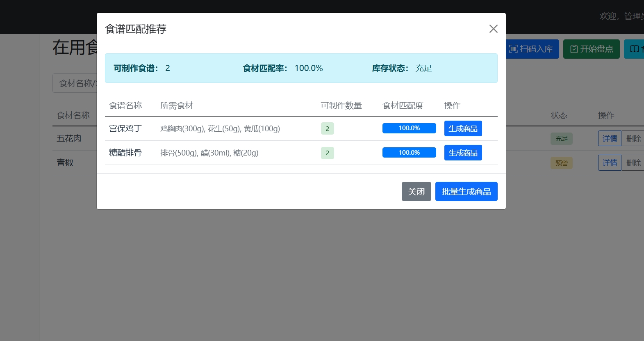Image resolution: width=644 pixels, height=341 pixels.
Task: Open 详情 for the 五花肉 row
Action: coord(610,139)
